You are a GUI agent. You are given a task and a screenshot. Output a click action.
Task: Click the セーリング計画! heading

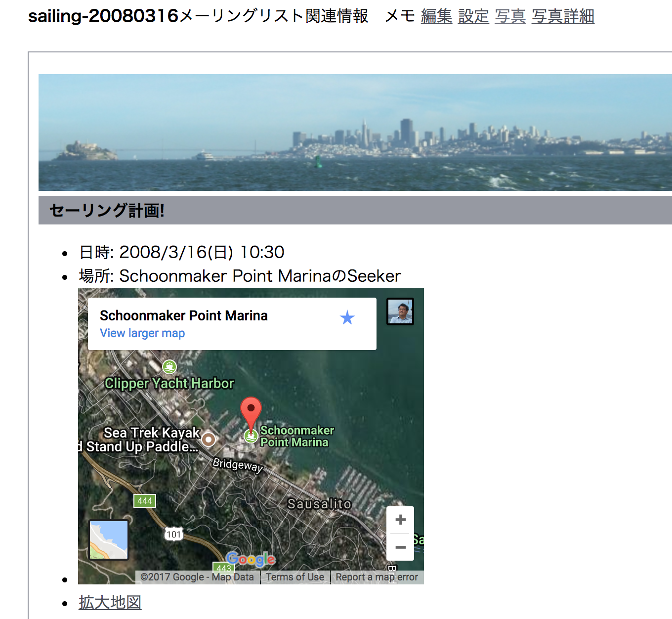107,210
